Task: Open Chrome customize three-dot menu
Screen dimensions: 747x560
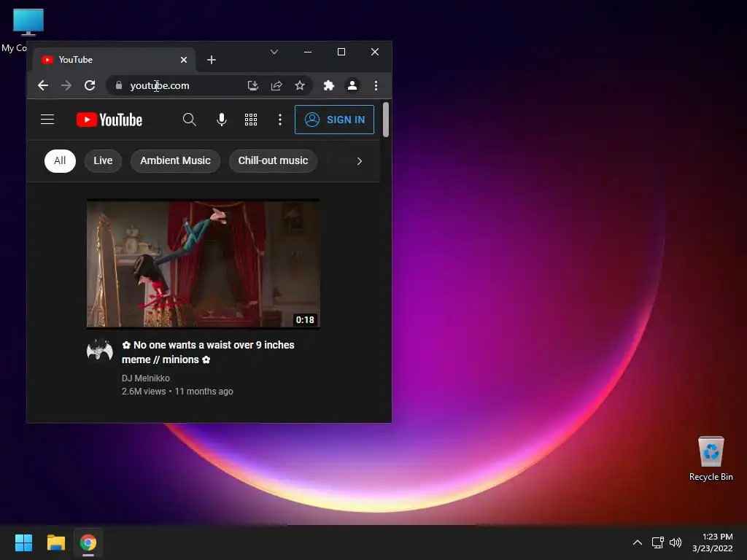Action: 376,85
